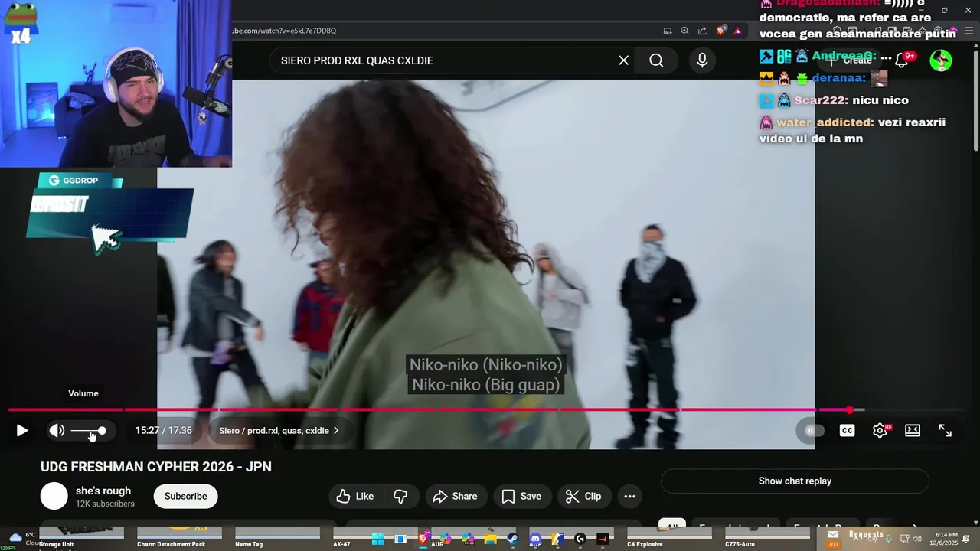Screen dimensions: 980x551
Task: Start voice search with microphone
Action: [702, 60]
